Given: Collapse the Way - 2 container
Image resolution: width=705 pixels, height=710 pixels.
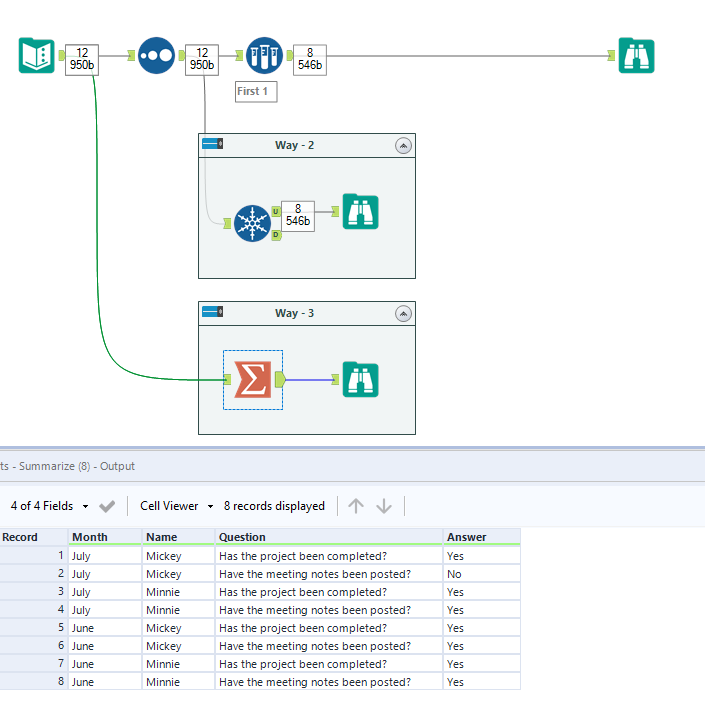Looking at the screenshot, I should (x=403, y=145).
